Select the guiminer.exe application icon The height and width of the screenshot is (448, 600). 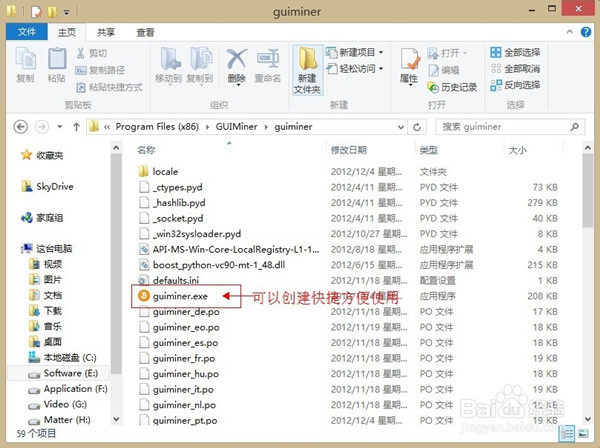pos(143,296)
